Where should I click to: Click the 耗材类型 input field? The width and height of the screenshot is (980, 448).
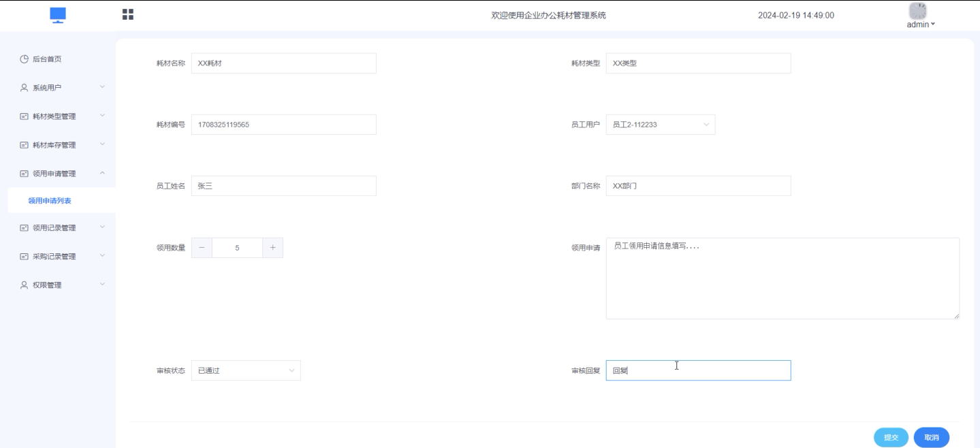click(x=699, y=63)
